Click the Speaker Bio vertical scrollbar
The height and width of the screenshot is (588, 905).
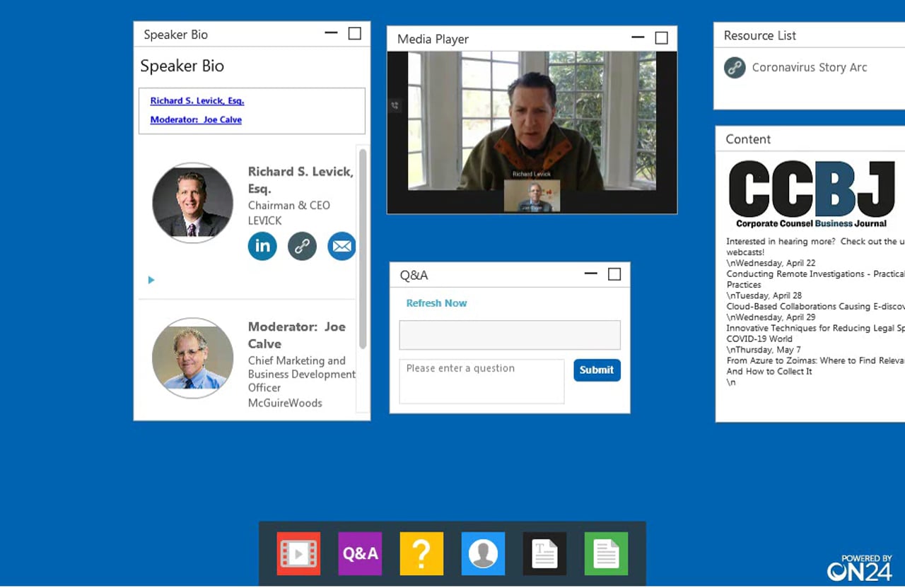pos(363,247)
